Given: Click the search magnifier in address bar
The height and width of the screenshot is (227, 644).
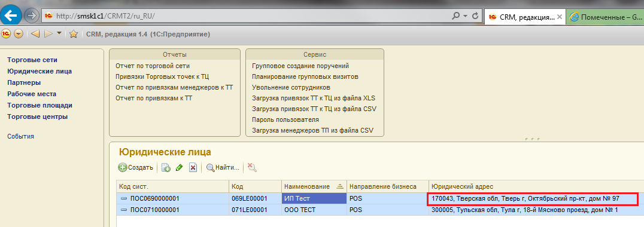Looking at the screenshot, I should click(455, 16).
